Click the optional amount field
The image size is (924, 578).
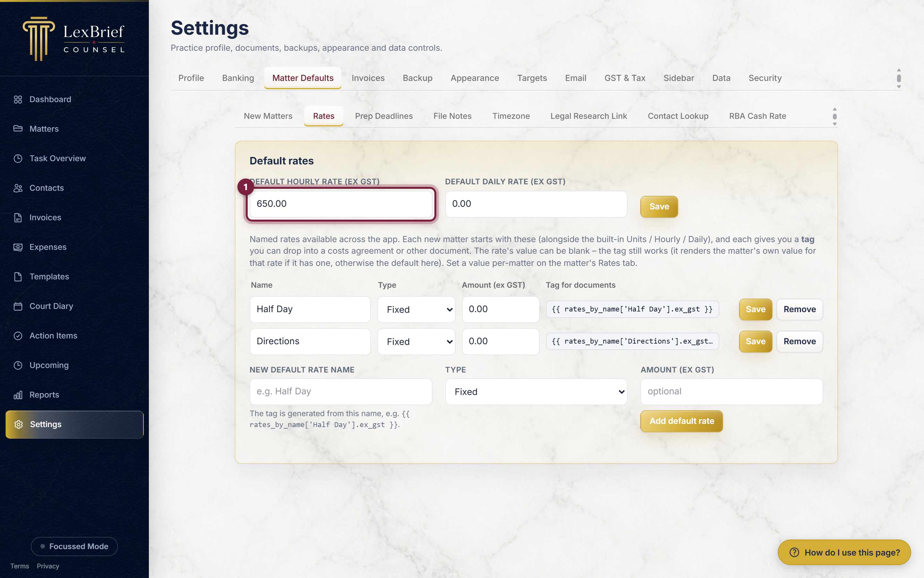732,392
